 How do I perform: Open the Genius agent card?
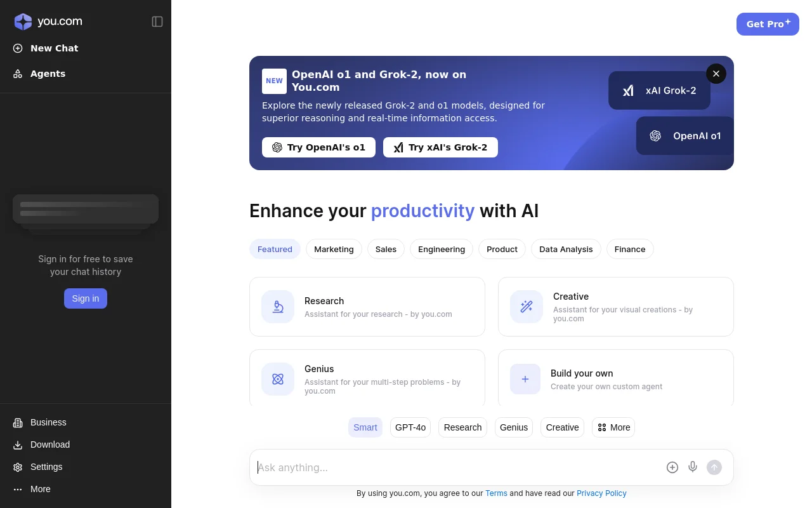tap(367, 378)
